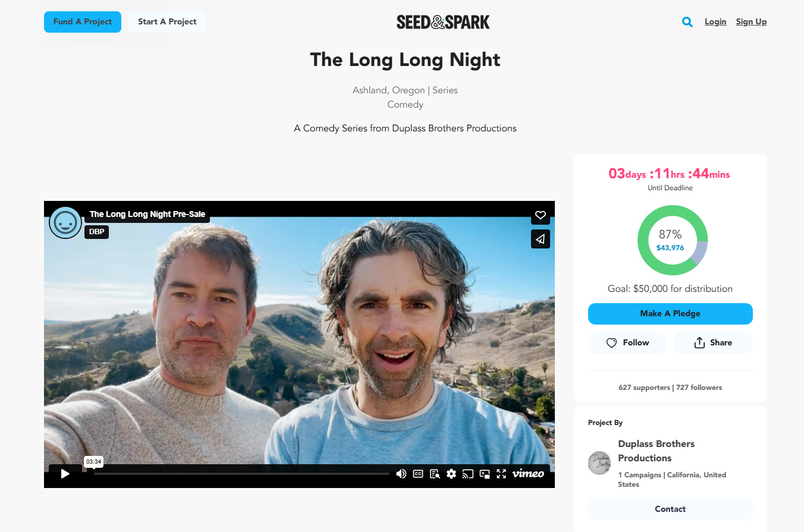Click the Fund A Project button

83,22
